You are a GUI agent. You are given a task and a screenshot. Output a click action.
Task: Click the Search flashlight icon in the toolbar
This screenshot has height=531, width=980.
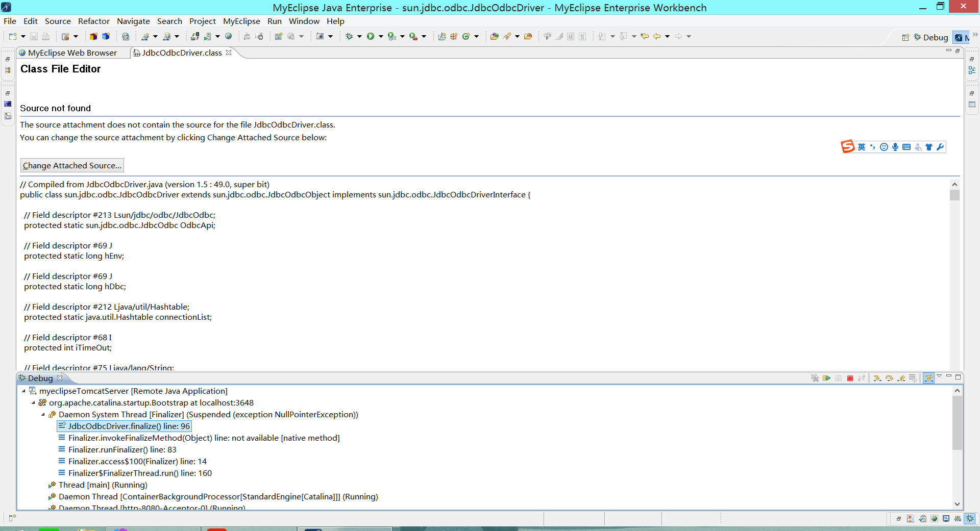[x=507, y=36]
